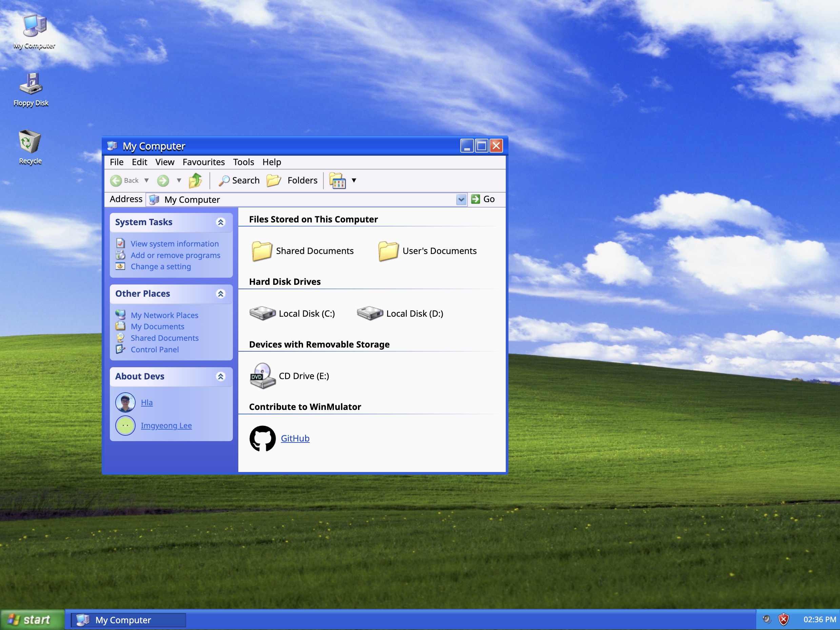Open the Help menu
Viewport: 840px width, 630px height.
click(272, 162)
